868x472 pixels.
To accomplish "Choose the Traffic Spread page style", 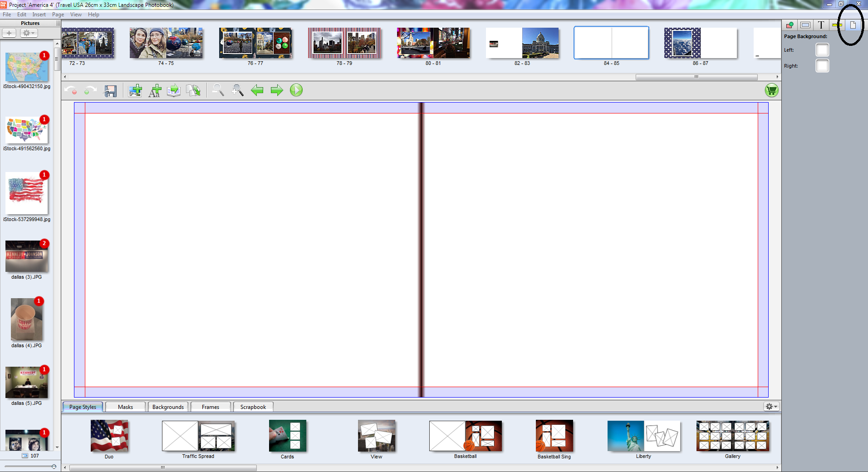I will point(198,436).
